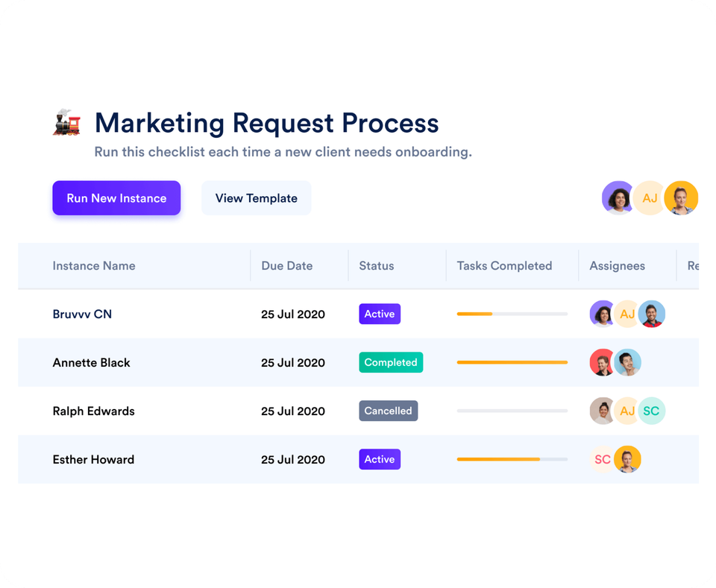Open the orange-background avatar in the page header

click(x=681, y=198)
